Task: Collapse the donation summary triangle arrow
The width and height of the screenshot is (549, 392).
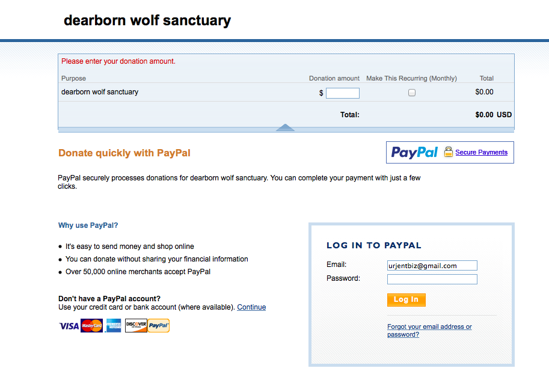Action: pyautogui.click(x=285, y=127)
